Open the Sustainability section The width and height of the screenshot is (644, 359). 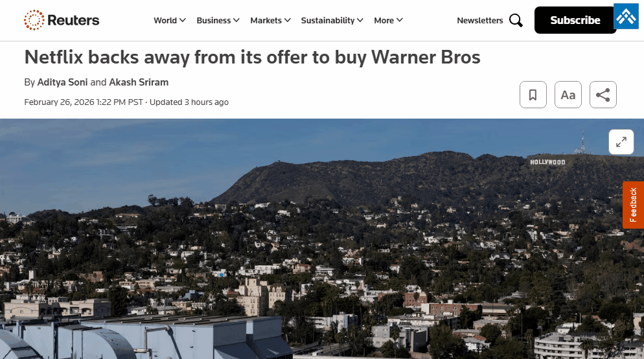pos(328,20)
